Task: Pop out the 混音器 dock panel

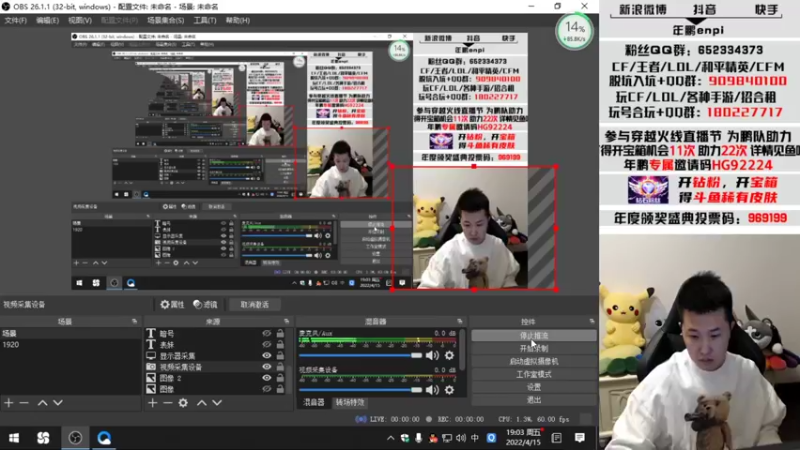Action: click(x=460, y=321)
